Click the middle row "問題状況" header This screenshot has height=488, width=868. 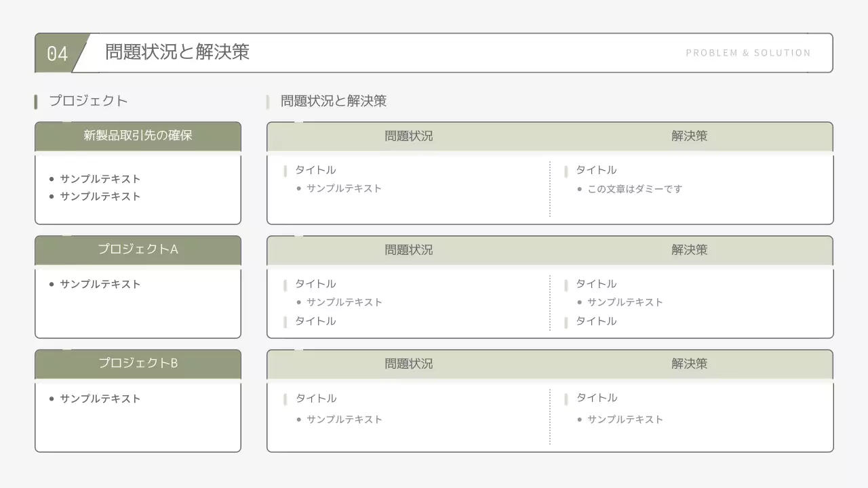pyautogui.click(x=408, y=249)
